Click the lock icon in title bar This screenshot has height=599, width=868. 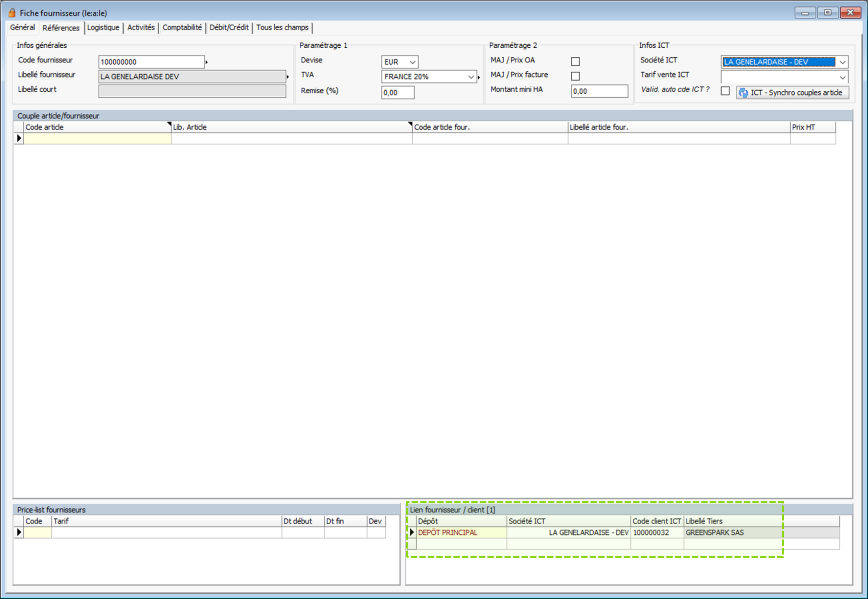(12, 13)
